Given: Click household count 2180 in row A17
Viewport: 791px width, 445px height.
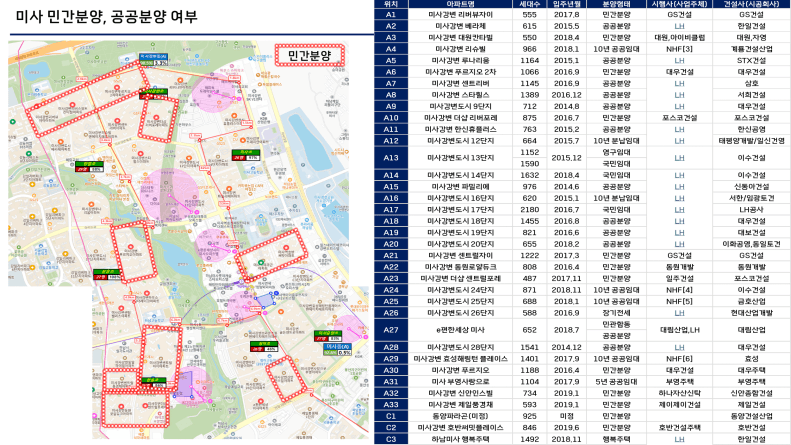Looking at the screenshot, I should pos(529,209).
